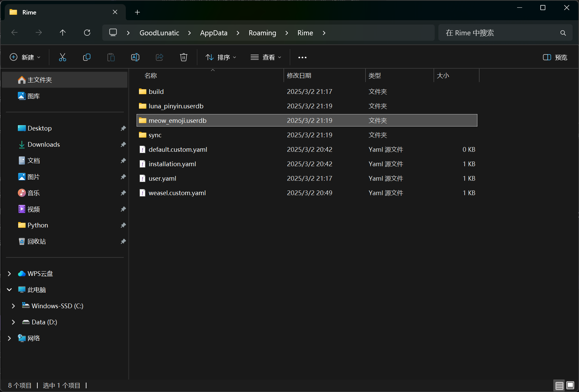This screenshot has width=579, height=392.
Task: Open Desktop in sidebar
Action: pos(65,128)
